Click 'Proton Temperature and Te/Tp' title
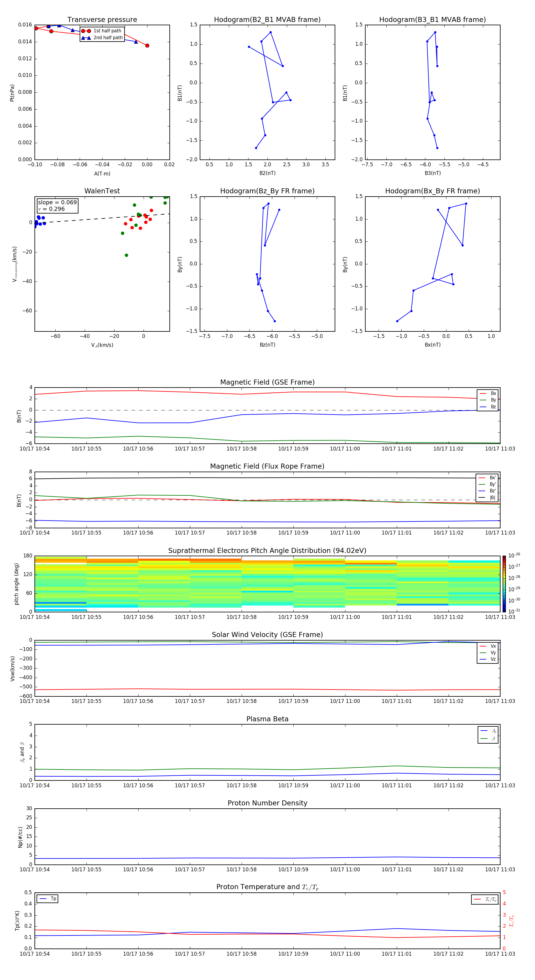Image resolution: width=535 pixels, height=980 pixels. pos(267,887)
